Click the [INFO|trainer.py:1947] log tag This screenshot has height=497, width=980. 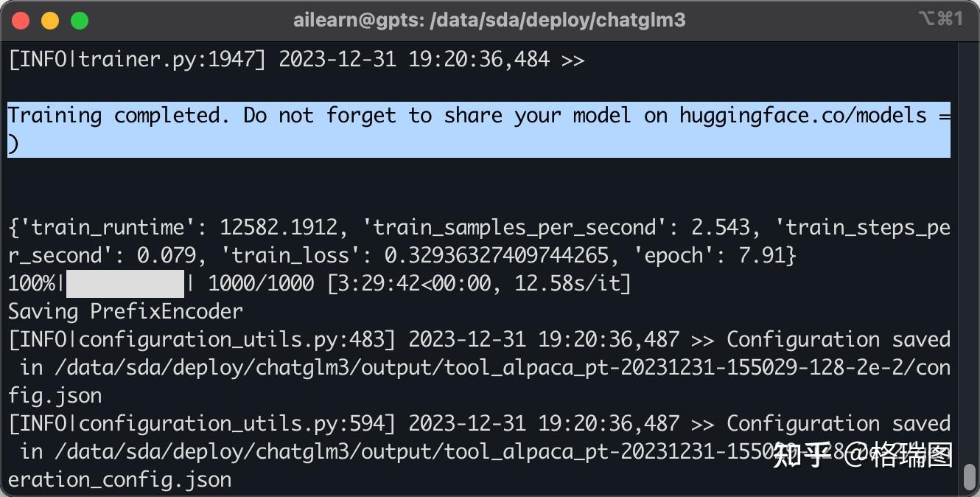tap(136, 60)
